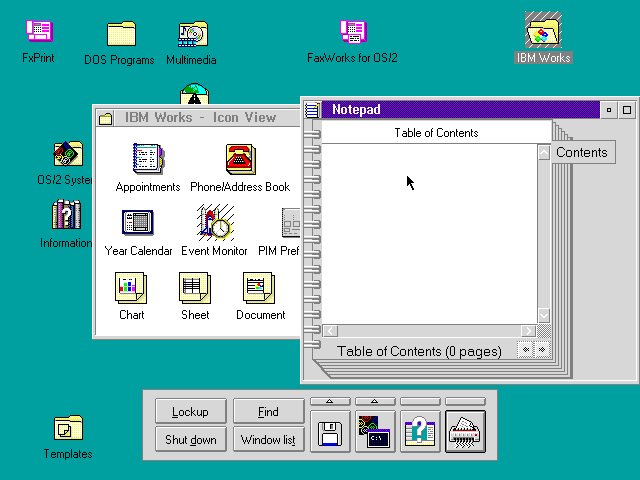
Task: Switch to the Contents tab in Notepad
Action: pos(582,152)
